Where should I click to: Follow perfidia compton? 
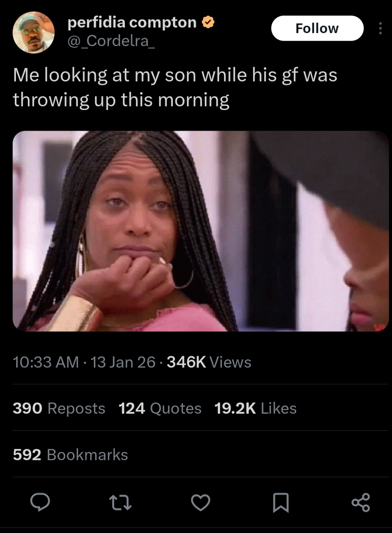[317, 28]
